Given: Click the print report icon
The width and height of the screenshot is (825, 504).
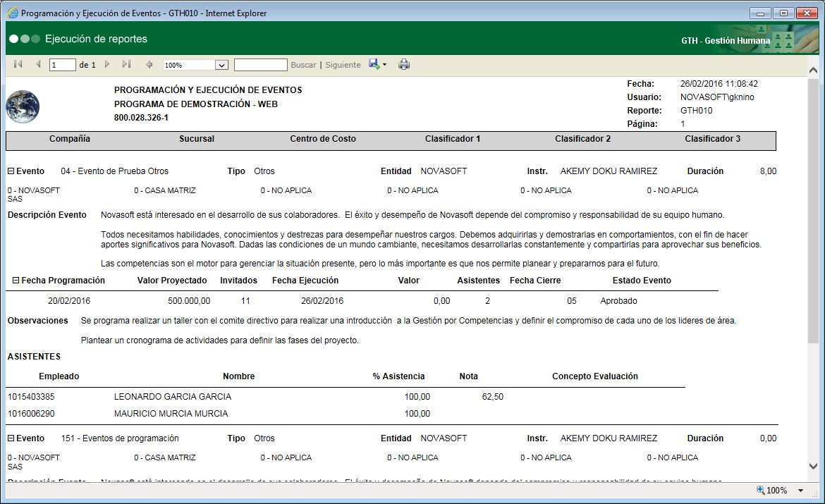Looking at the screenshot, I should click(404, 64).
